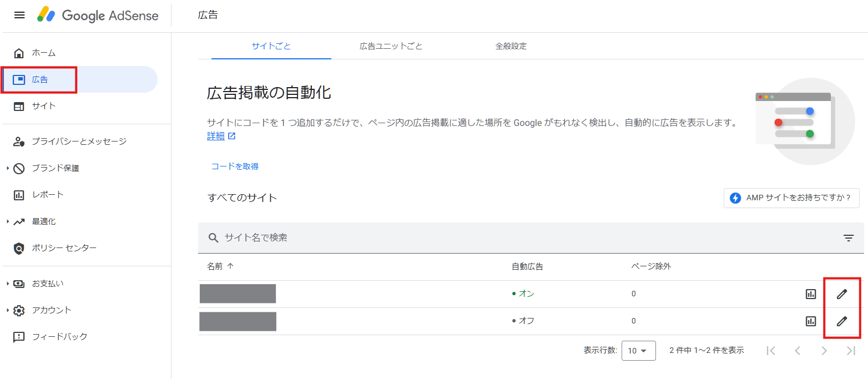The height and width of the screenshot is (379, 868).
Task: Open report chart icon for second site
Action: 811,321
